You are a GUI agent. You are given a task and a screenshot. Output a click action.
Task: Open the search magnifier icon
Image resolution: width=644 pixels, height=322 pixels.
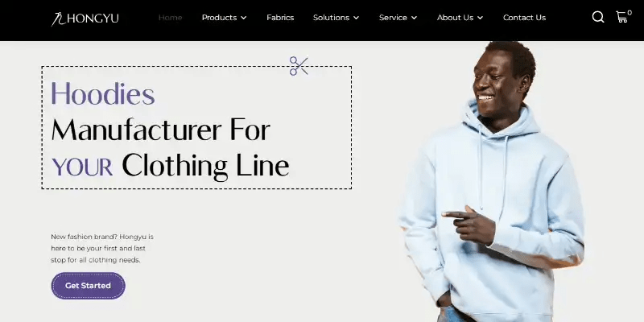coord(598,17)
